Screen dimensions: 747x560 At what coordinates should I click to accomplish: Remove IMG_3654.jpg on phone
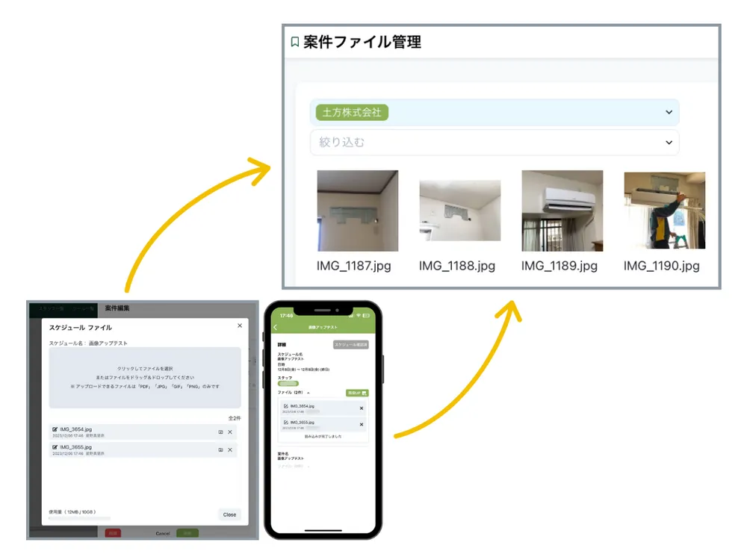pos(362,408)
